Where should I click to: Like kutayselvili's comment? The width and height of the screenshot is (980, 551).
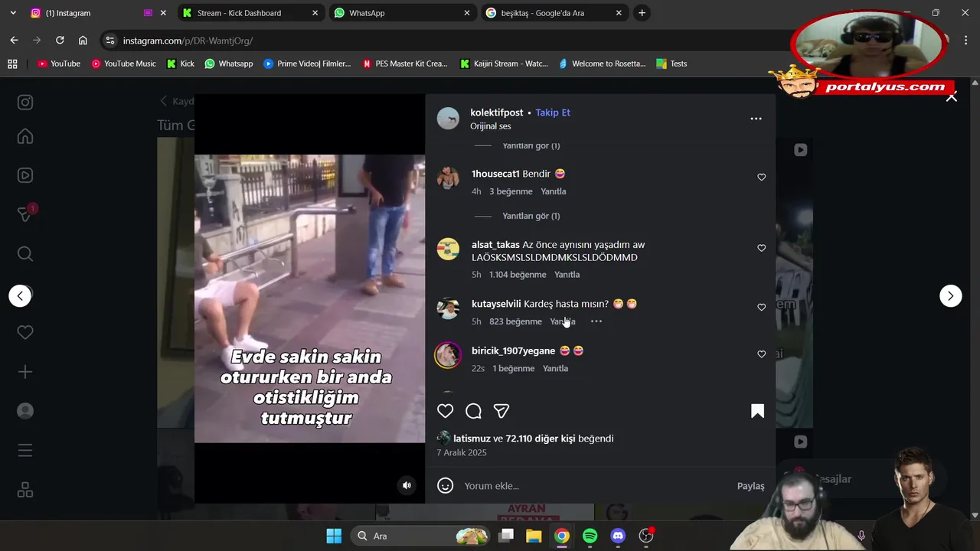pos(761,307)
